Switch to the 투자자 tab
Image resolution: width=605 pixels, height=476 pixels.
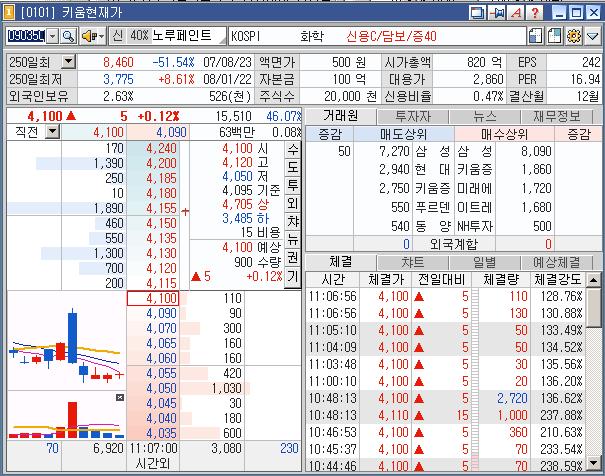point(413,116)
